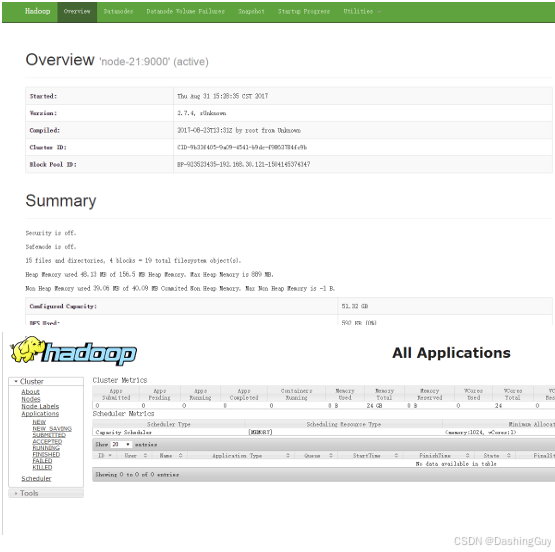Open Datanode Volume Failures tab
This screenshot has height=552, width=555.
185,11
